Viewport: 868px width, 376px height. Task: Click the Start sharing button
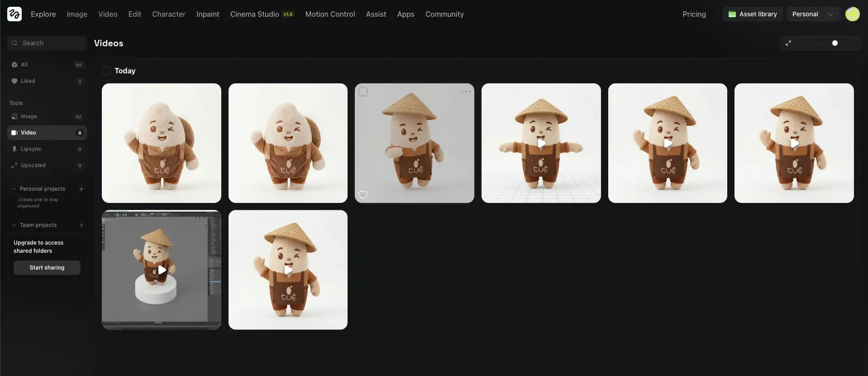pos(47,268)
